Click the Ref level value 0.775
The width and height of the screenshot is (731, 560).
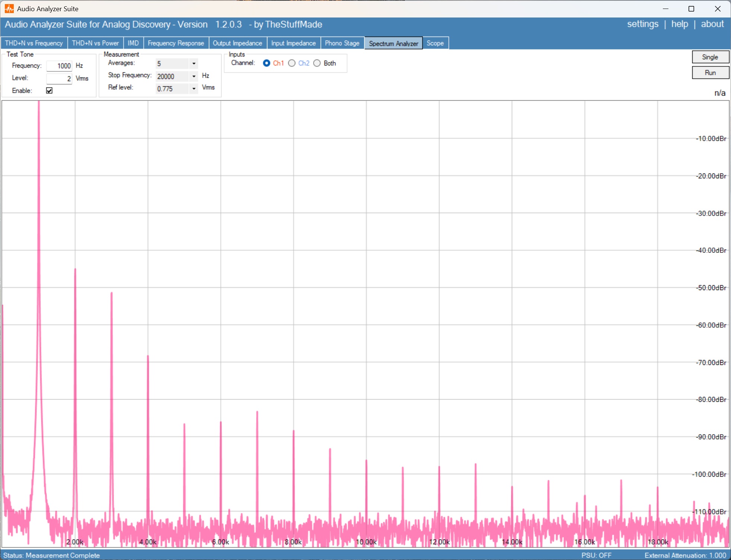(x=173, y=89)
